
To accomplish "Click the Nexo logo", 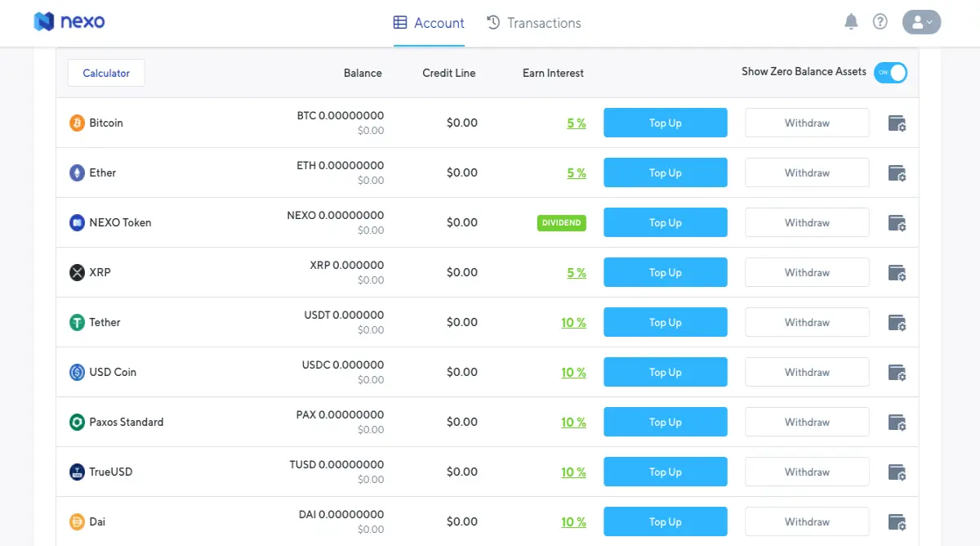I will 69,21.
